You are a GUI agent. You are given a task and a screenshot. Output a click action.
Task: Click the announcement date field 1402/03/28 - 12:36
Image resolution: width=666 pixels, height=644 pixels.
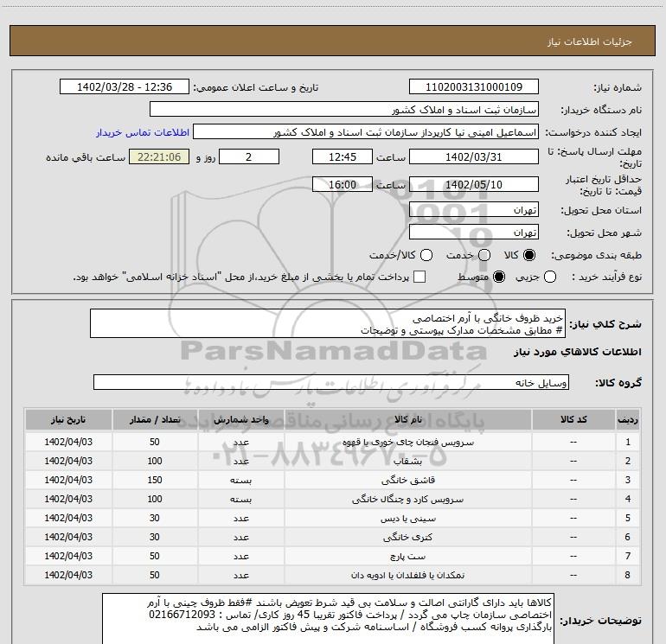click(125, 87)
